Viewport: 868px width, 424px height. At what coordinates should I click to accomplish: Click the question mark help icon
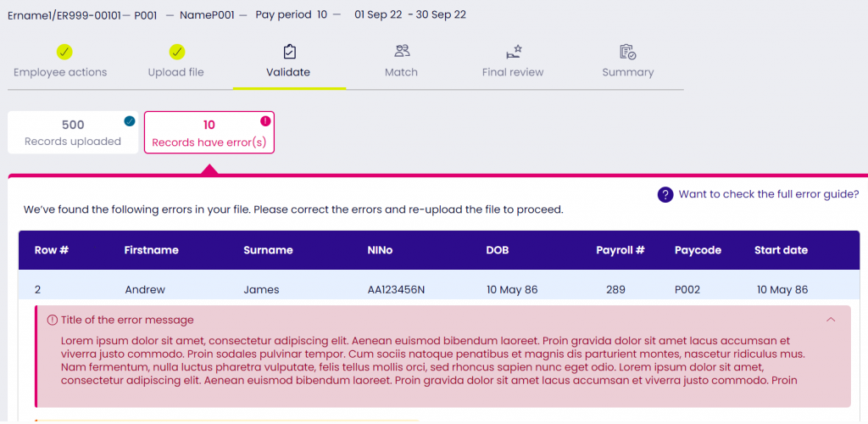point(665,194)
